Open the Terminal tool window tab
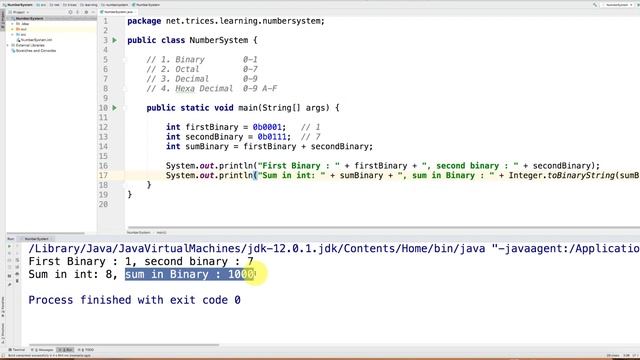Viewport: 640px width, 360px height. [x=17, y=350]
